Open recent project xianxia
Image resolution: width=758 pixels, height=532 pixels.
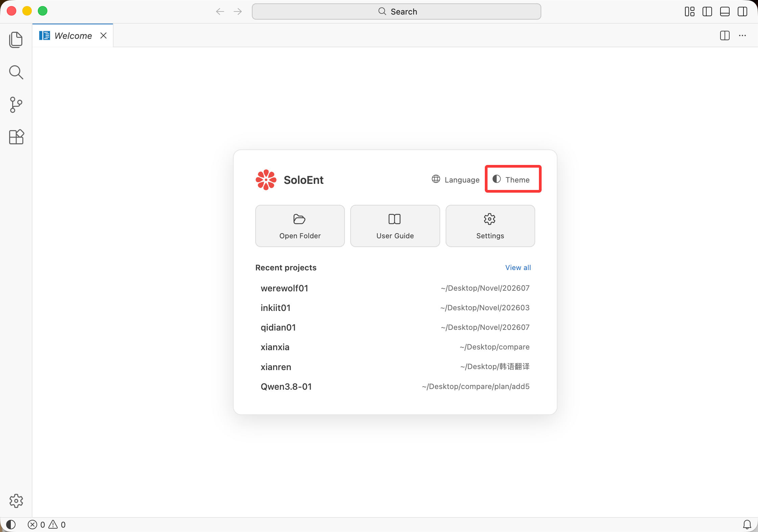(395, 347)
